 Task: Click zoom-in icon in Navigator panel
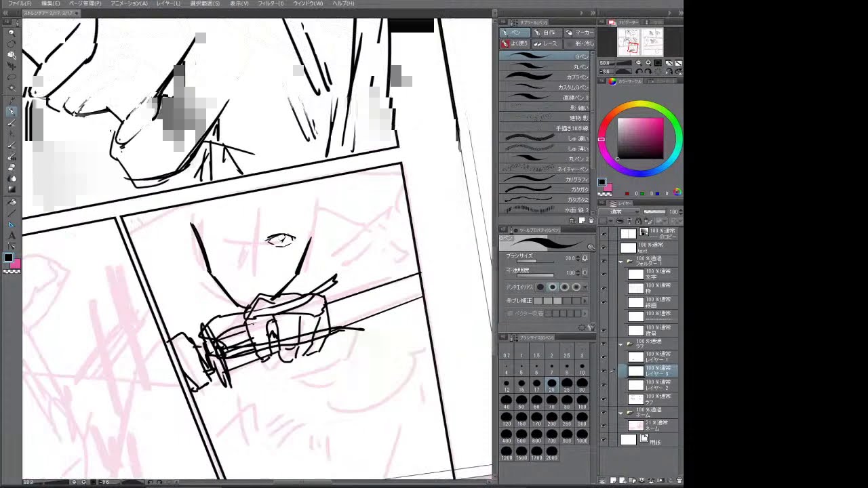coord(648,62)
